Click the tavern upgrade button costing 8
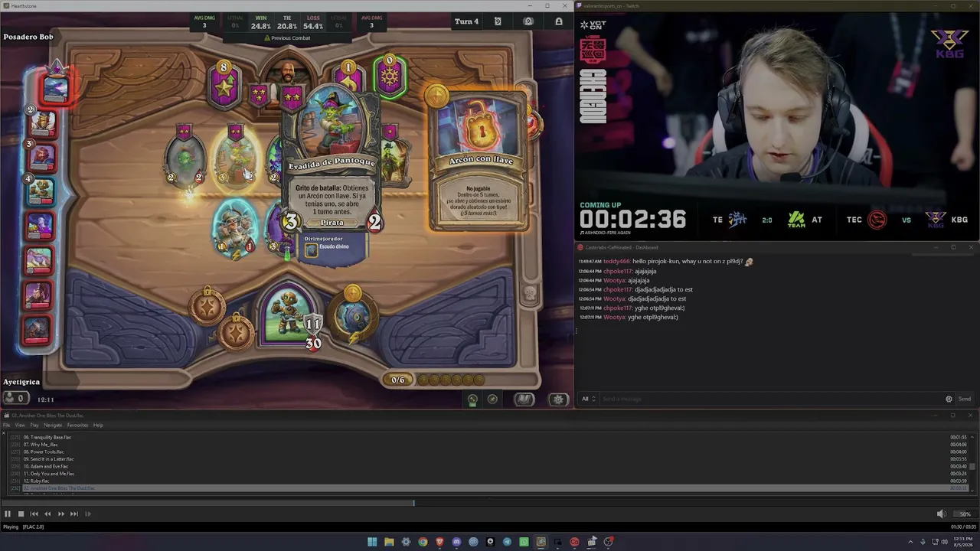The image size is (980, 551). point(224,84)
